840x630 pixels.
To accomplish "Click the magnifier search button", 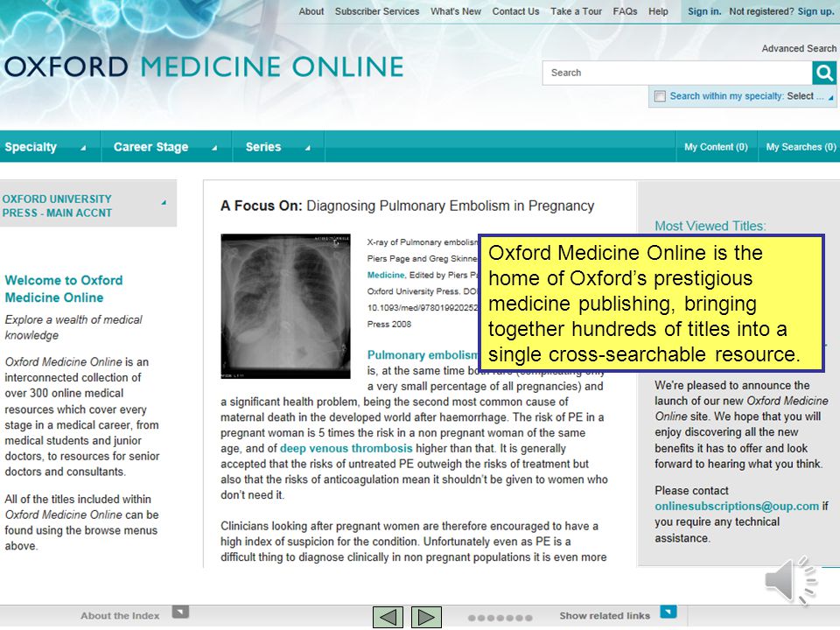I will coord(824,73).
